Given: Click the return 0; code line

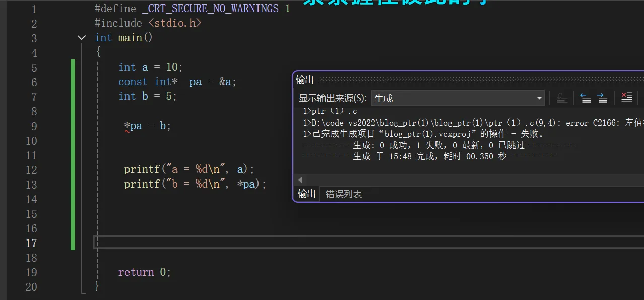Looking at the screenshot, I should pos(145,272).
